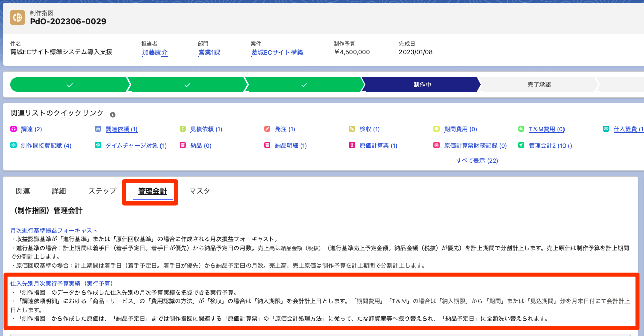
Task: Open 担当者 link 加藤康介
Action: click(x=154, y=52)
